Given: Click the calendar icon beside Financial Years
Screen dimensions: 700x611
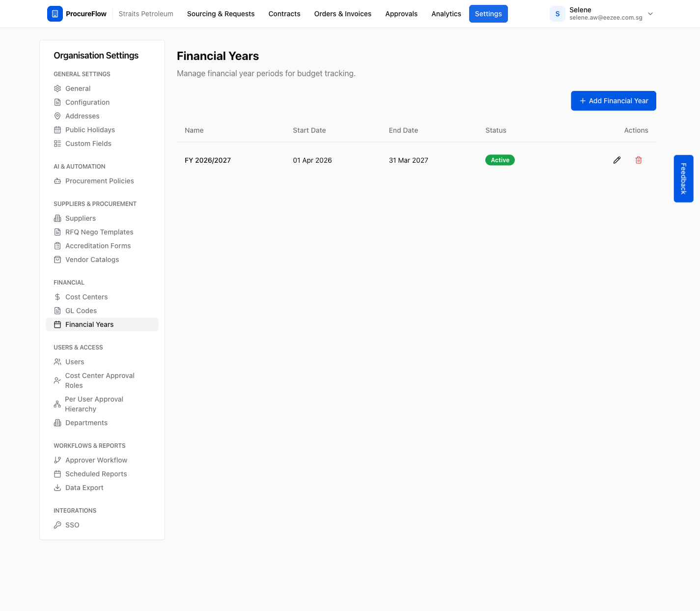Looking at the screenshot, I should click(57, 324).
